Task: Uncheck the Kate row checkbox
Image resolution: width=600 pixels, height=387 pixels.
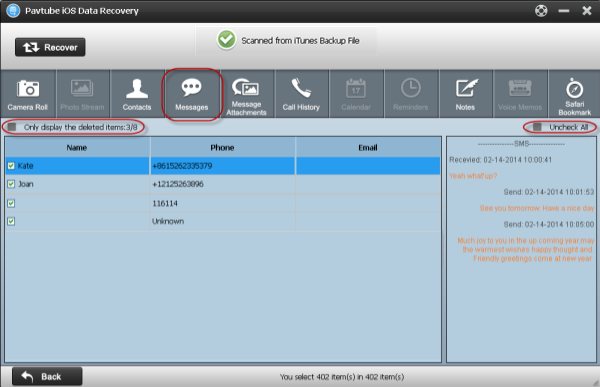Action: tap(11, 166)
